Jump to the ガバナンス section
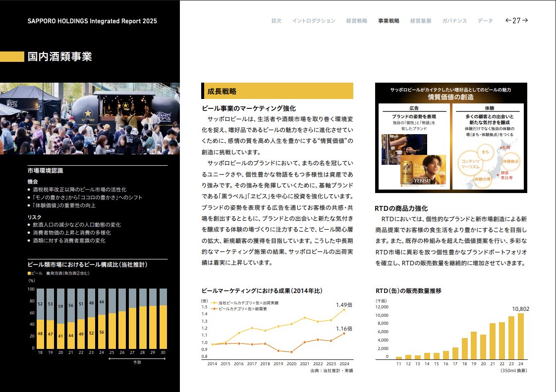556x392 pixels. click(454, 21)
